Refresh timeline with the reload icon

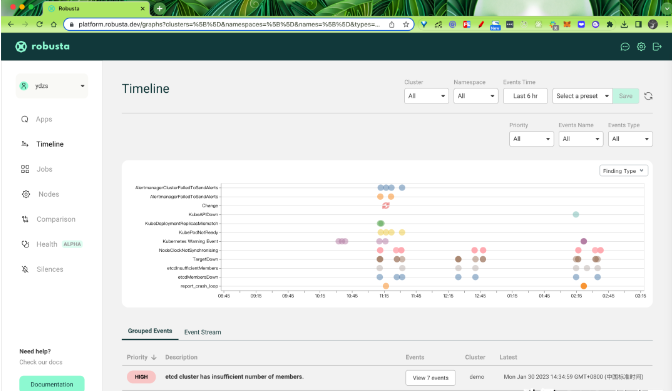click(x=648, y=96)
